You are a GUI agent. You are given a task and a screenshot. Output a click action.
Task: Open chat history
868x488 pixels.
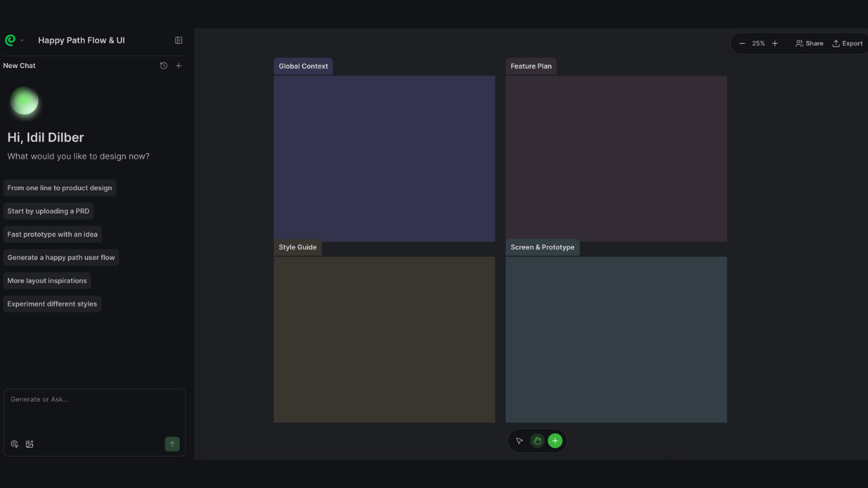(163, 66)
